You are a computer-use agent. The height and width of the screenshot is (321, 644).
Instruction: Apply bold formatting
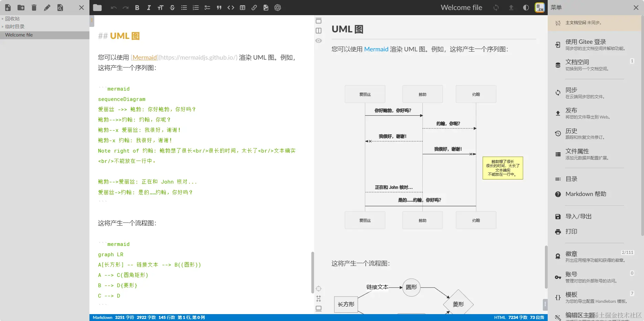(137, 8)
